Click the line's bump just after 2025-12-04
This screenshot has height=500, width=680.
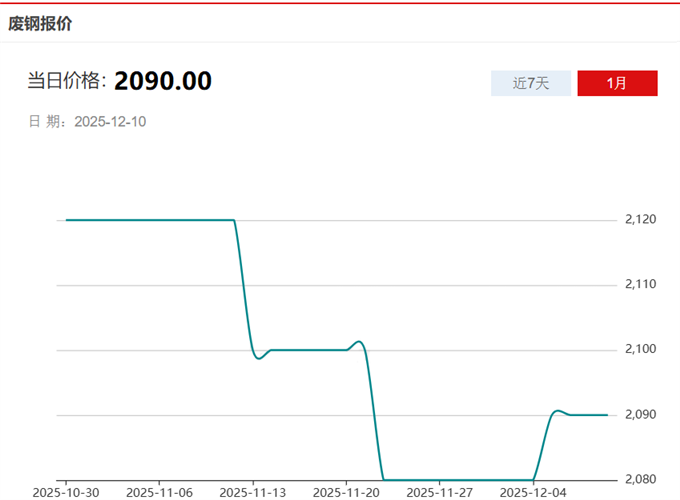pos(557,410)
